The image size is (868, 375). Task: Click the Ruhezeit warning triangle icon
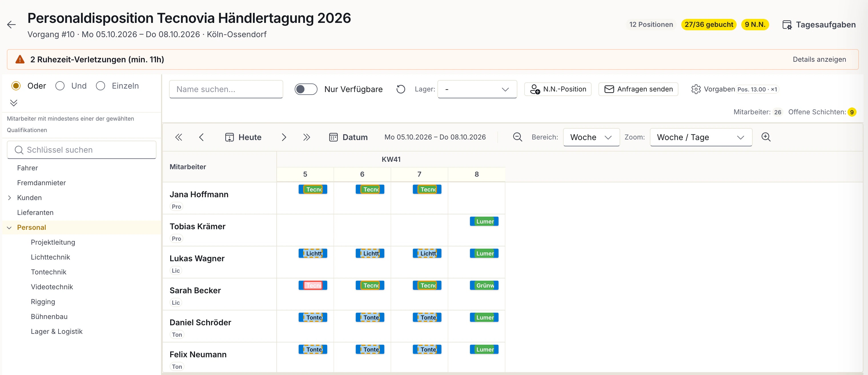(x=20, y=59)
